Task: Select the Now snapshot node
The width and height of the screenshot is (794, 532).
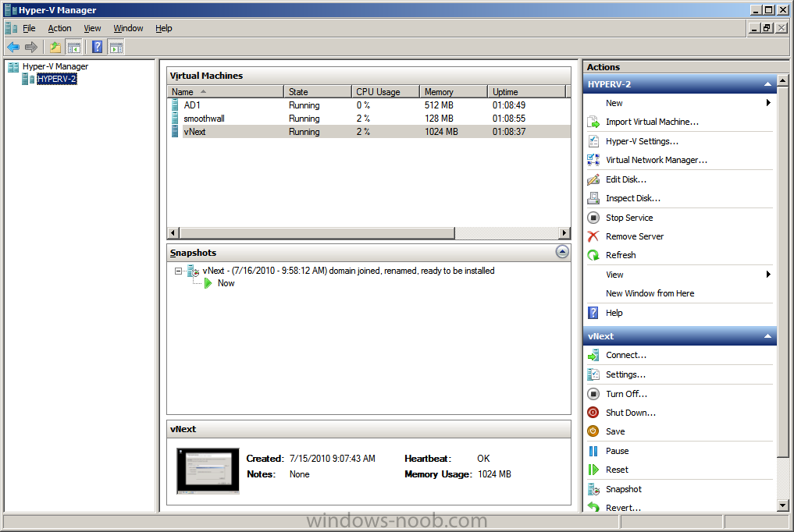Action: pyautogui.click(x=226, y=283)
